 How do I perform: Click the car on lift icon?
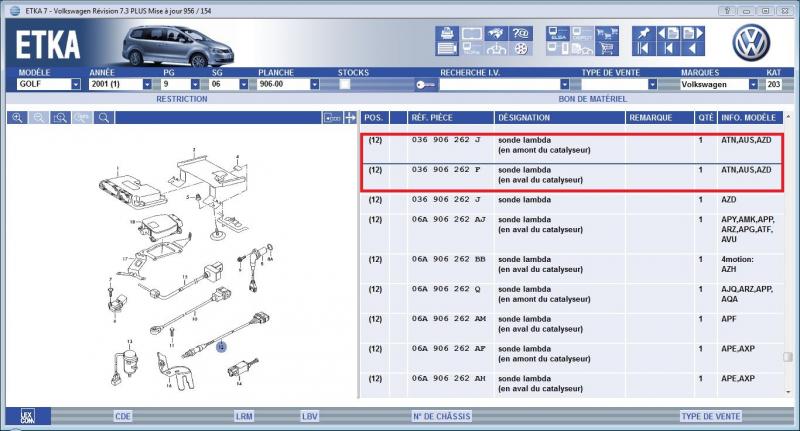(496, 49)
